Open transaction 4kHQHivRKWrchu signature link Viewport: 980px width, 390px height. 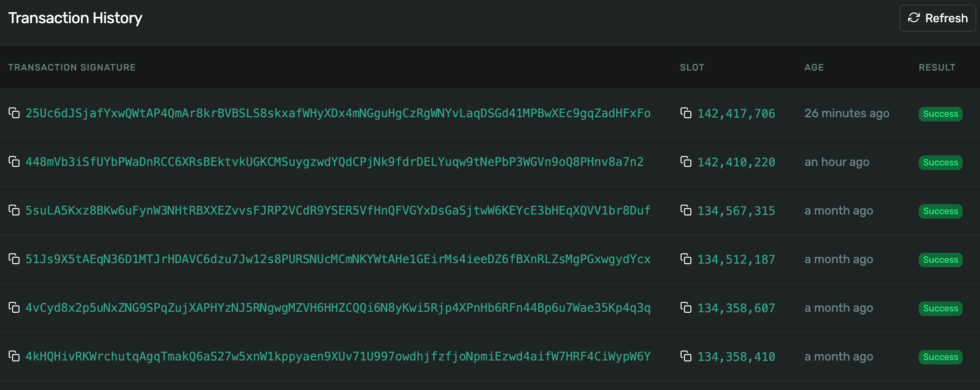pyautogui.click(x=338, y=356)
